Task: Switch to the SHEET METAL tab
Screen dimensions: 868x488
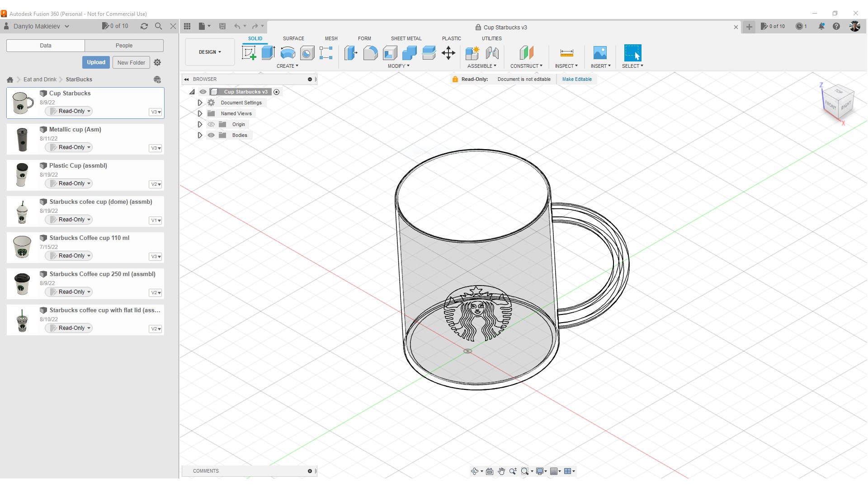Action: (406, 38)
